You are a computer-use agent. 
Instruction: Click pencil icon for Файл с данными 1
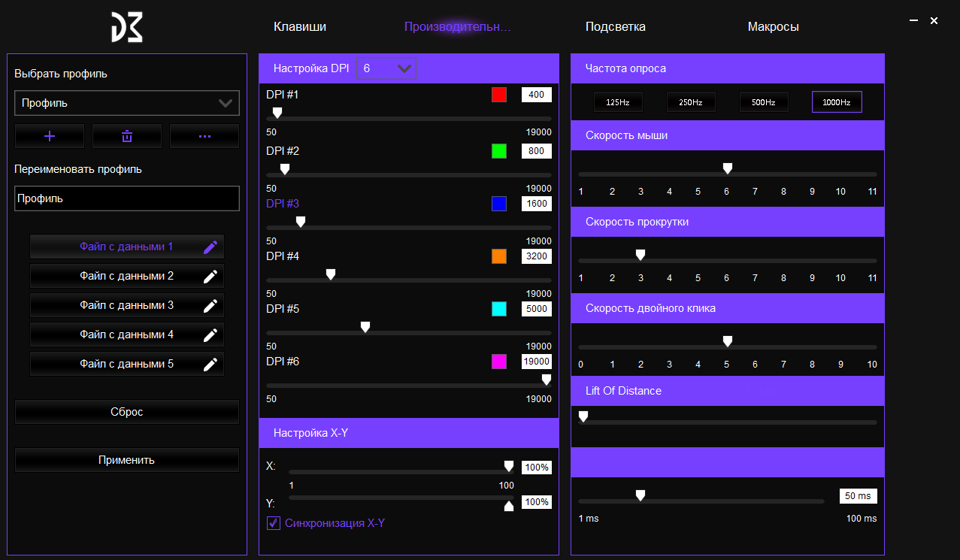point(210,247)
